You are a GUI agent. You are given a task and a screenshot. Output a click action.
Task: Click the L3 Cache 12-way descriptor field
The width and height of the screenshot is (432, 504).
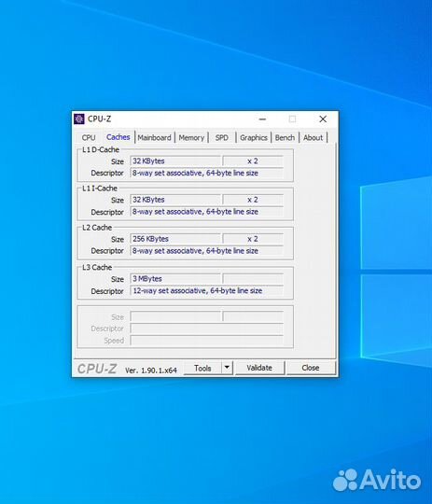(206, 290)
